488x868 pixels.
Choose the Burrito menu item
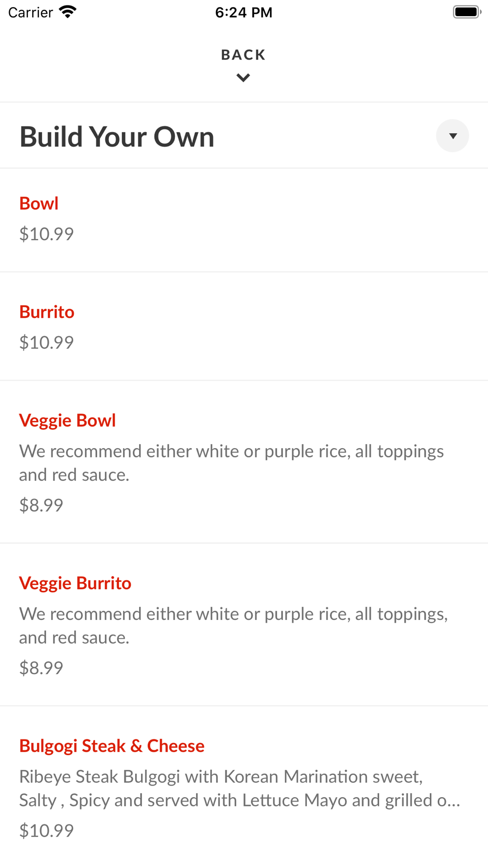click(47, 312)
